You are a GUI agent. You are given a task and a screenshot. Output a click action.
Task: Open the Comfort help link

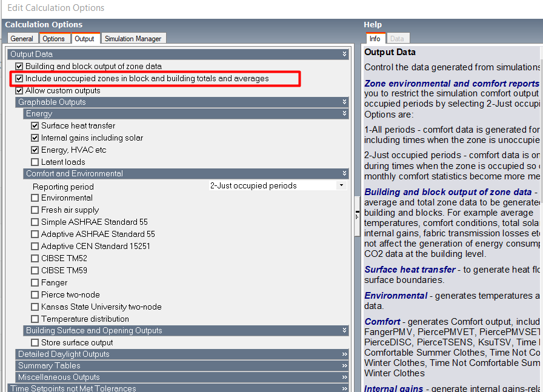coord(382,322)
